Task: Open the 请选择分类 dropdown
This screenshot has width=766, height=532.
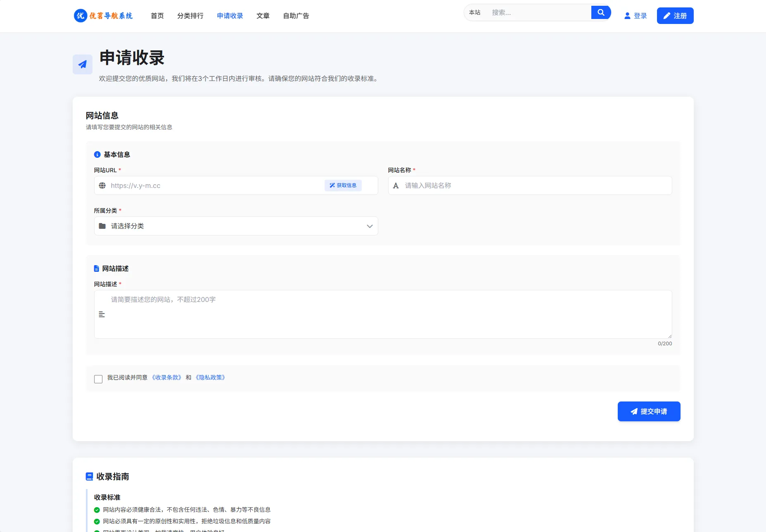Action: [x=235, y=226]
